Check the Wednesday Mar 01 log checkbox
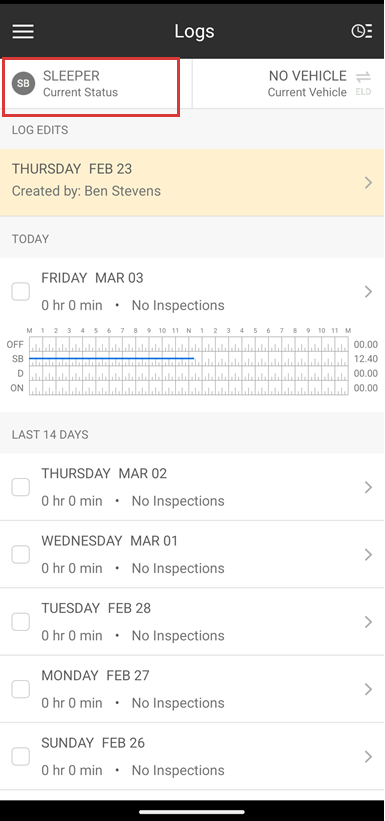The height and width of the screenshot is (821, 385). point(21,554)
